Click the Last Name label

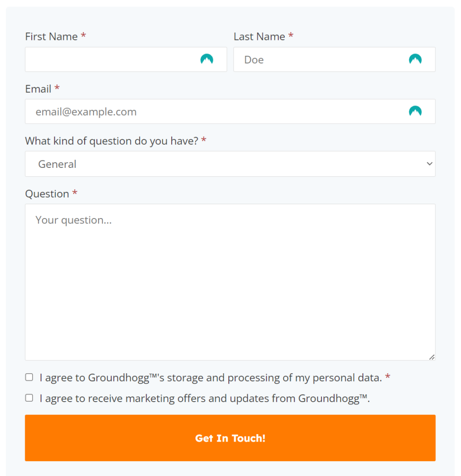click(x=259, y=37)
